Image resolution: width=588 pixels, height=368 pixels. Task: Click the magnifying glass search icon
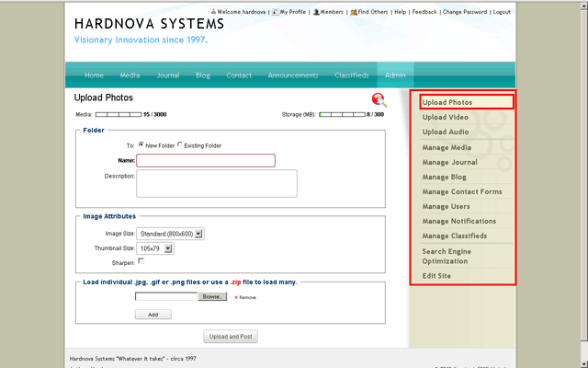click(379, 100)
